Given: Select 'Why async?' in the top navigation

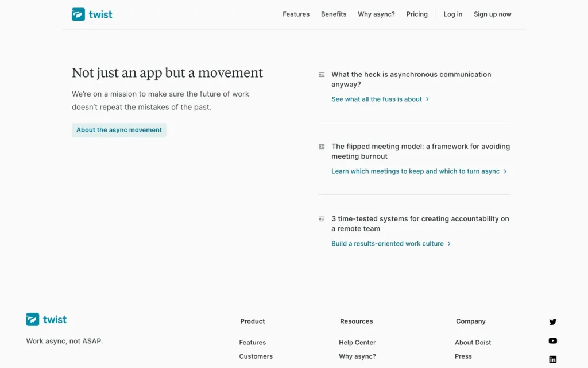Looking at the screenshot, I should pos(376,14).
